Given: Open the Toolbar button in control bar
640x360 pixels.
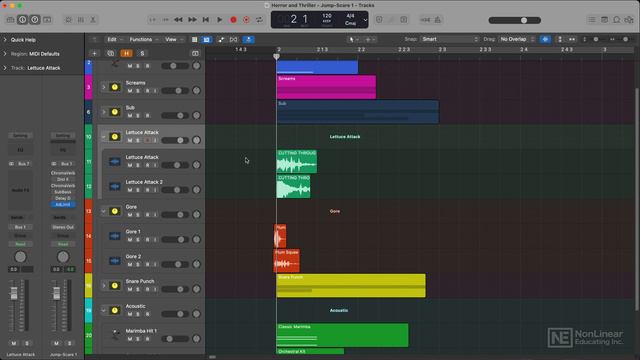Looking at the screenshot, I should 47,20.
